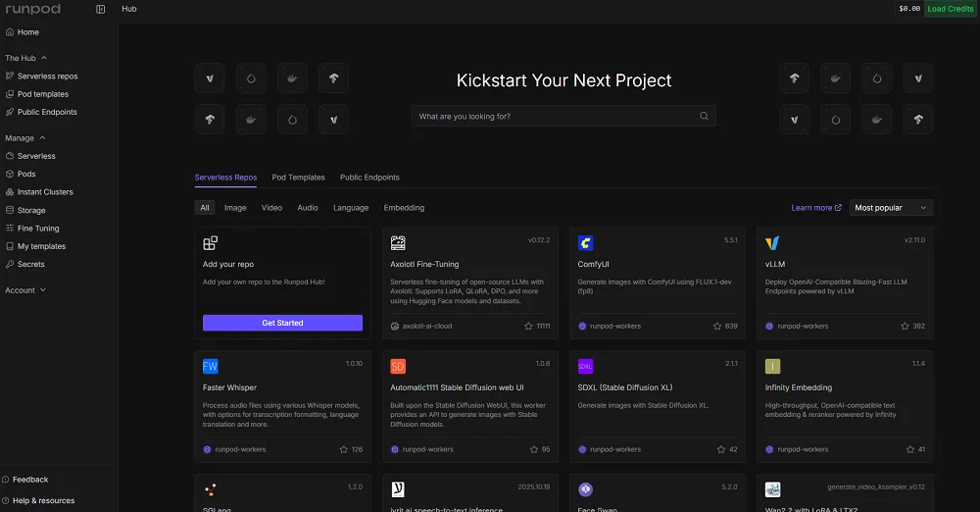980x512 pixels.
Task: Select the Image category filter
Action: [x=235, y=208]
